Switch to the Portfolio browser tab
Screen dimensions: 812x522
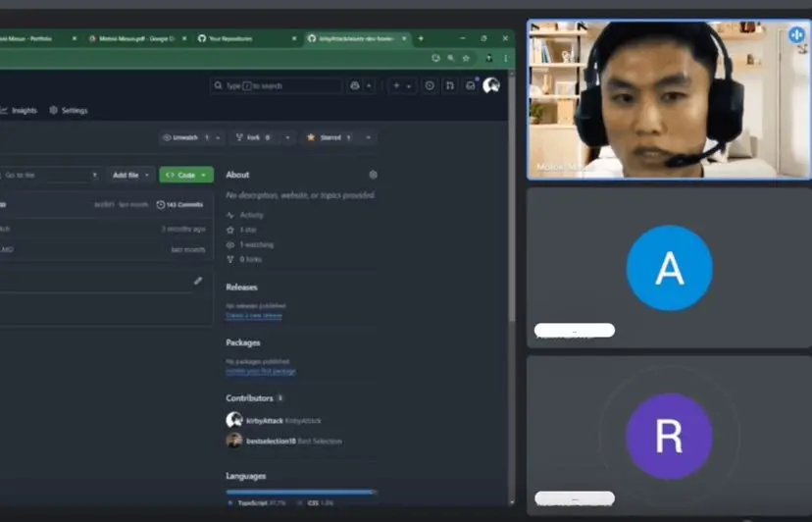(33, 38)
